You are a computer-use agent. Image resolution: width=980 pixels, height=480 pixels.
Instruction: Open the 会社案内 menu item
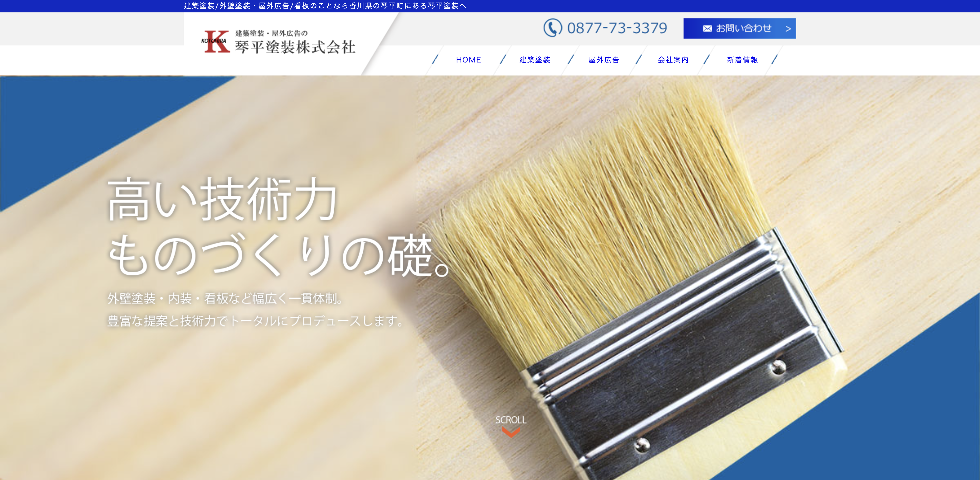(673, 60)
